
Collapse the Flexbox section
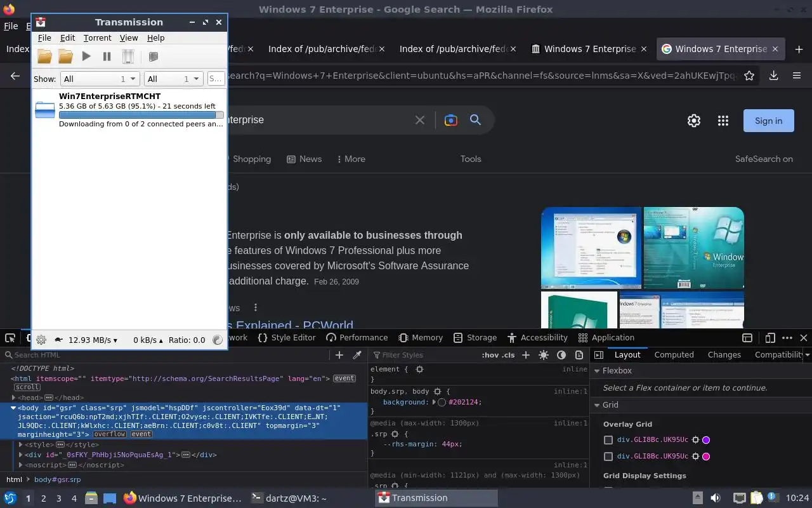[597, 371]
